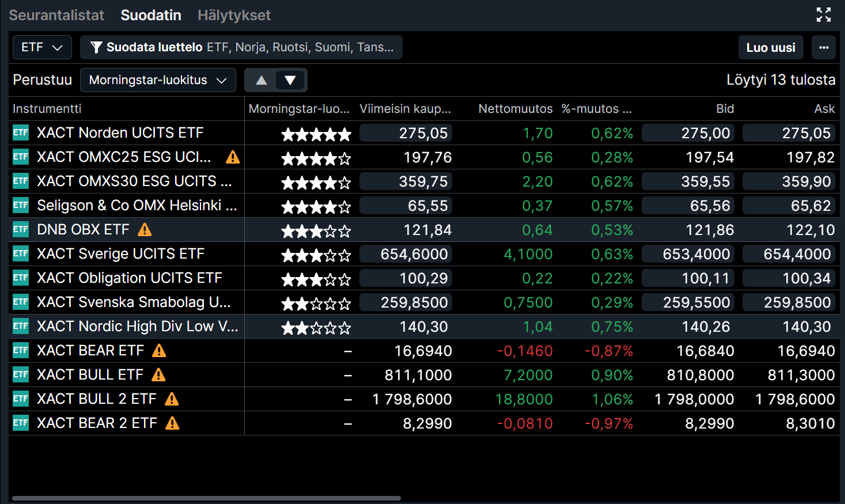Click ETF badge for XACT OMXS30 ESG UCITS
The width and height of the screenshot is (845, 504).
click(21, 181)
